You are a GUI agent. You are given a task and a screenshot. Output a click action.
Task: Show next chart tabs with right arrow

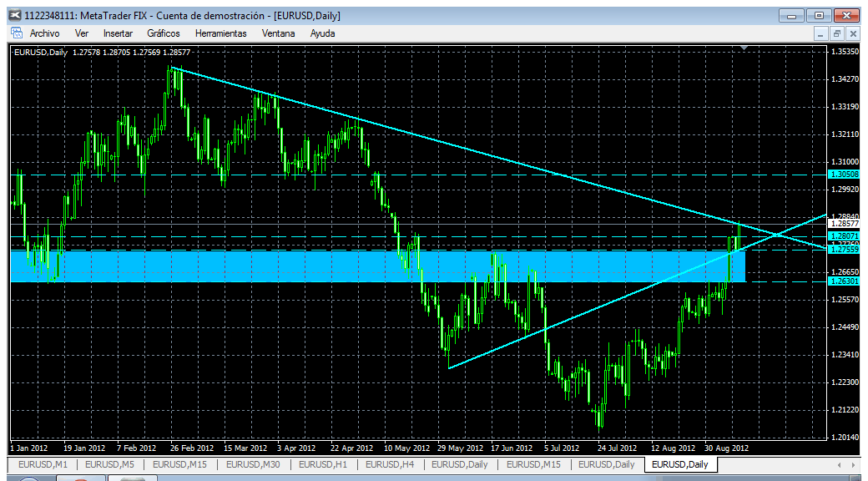(x=853, y=464)
